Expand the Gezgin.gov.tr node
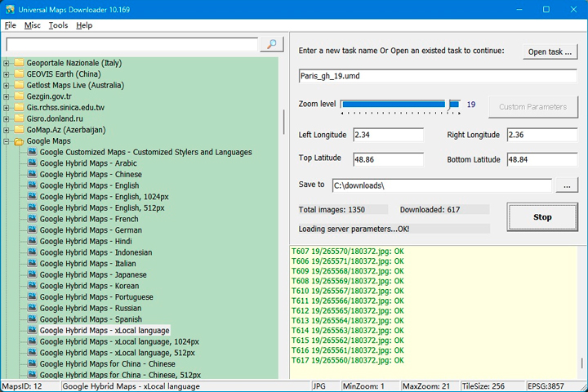 click(x=6, y=96)
